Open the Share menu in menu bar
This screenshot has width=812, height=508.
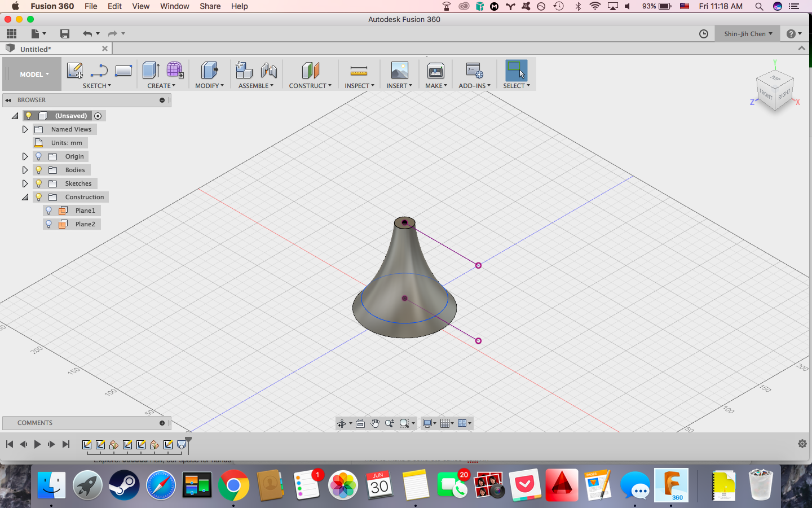[210, 6]
